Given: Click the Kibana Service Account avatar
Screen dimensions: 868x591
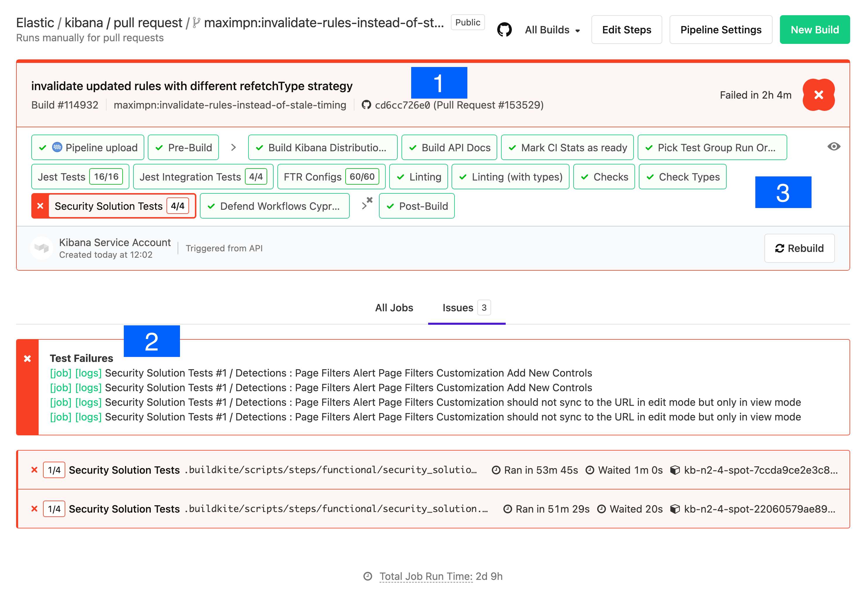Looking at the screenshot, I should tap(42, 248).
